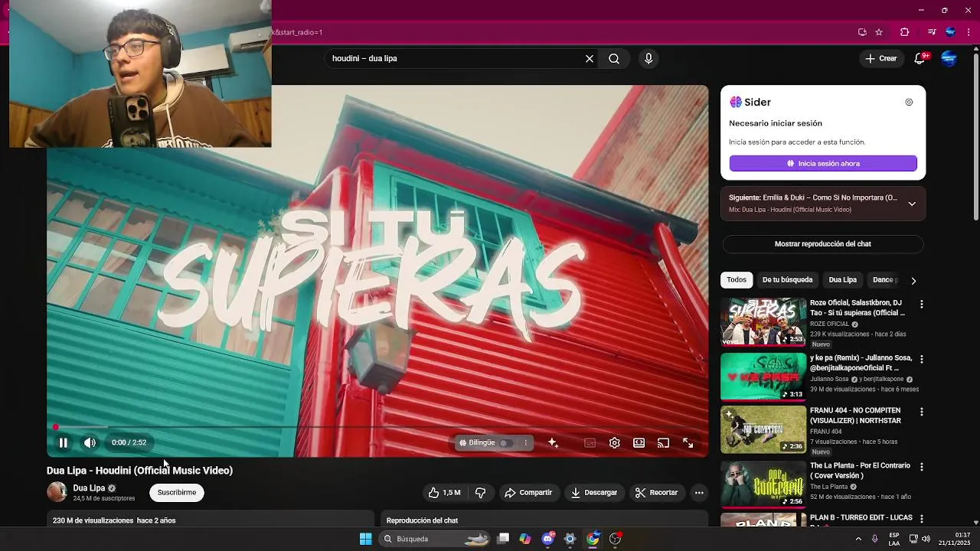The image size is (980, 551).
Task: Open the browser extensions puzzle icon
Action: point(904,32)
